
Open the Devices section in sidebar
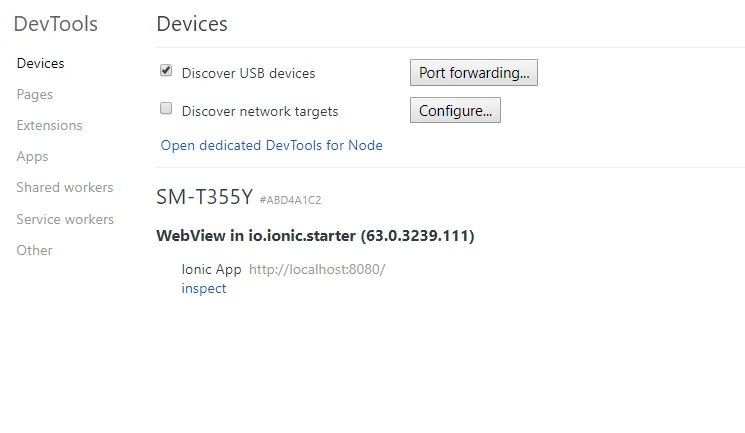coord(40,63)
